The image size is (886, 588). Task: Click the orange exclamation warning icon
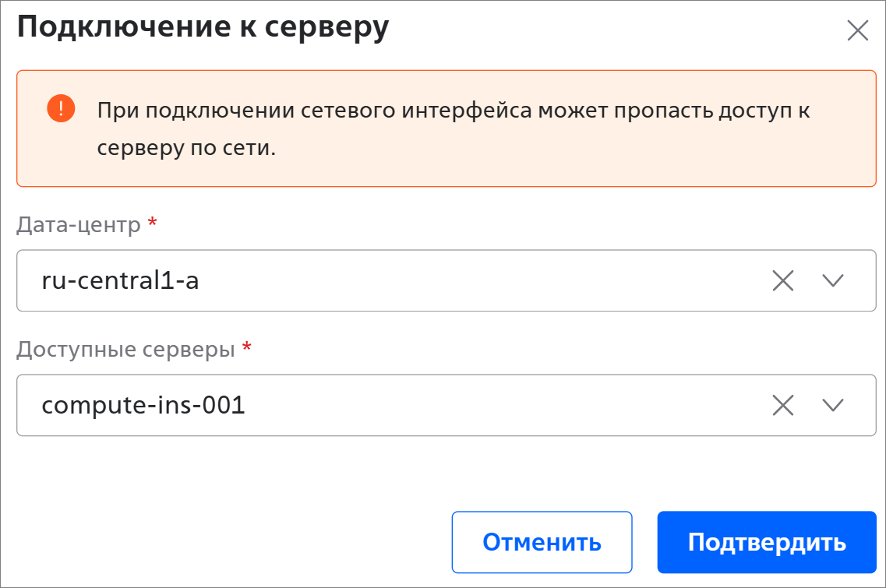point(61,108)
